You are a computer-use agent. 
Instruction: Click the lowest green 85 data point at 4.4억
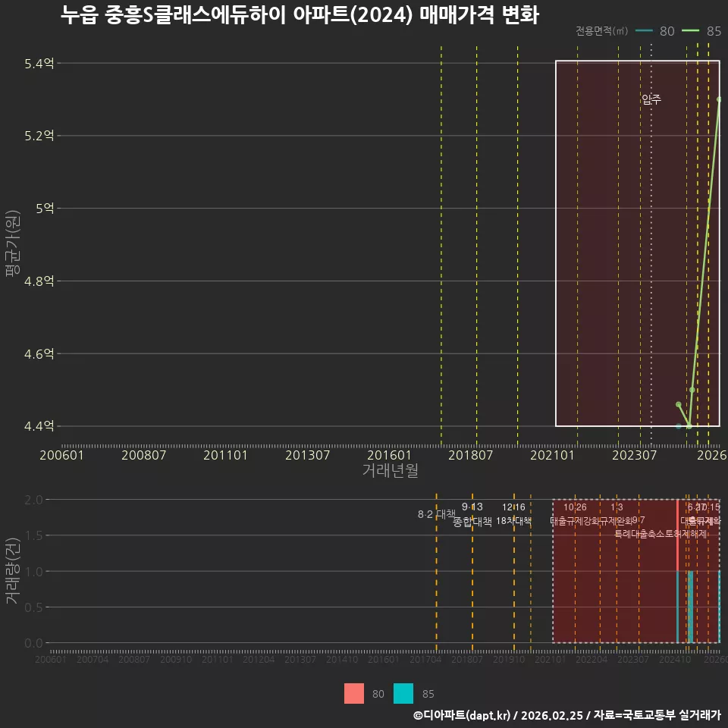[689, 426]
